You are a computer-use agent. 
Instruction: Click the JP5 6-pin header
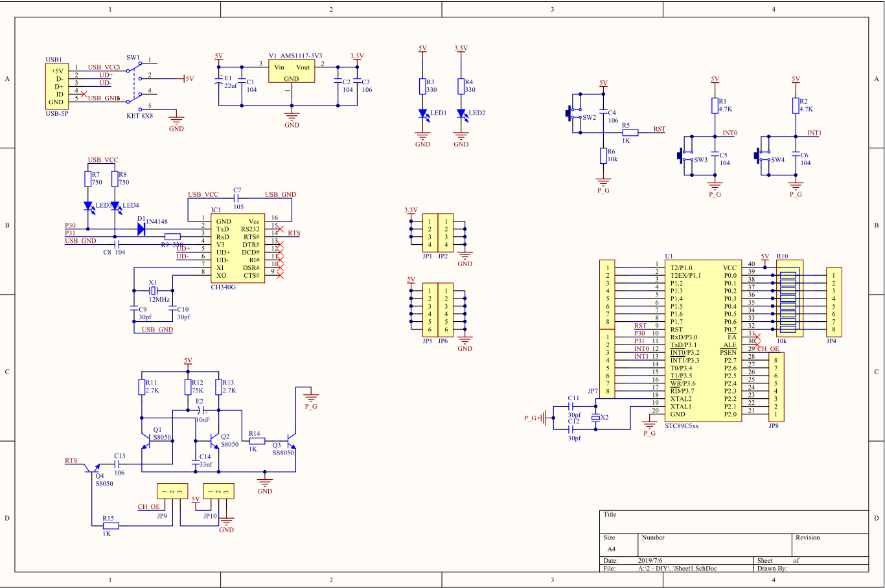[x=430, y=310]
